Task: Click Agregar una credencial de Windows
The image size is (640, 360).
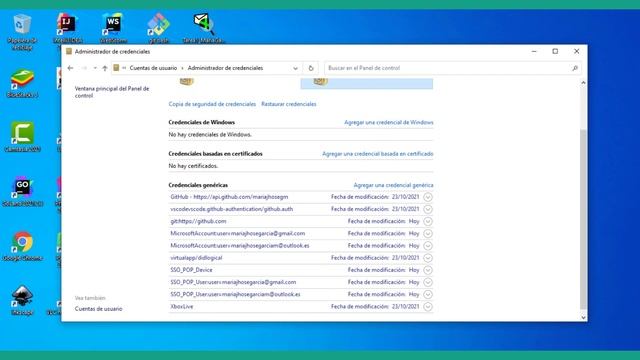Action: (x=389, y=122)
